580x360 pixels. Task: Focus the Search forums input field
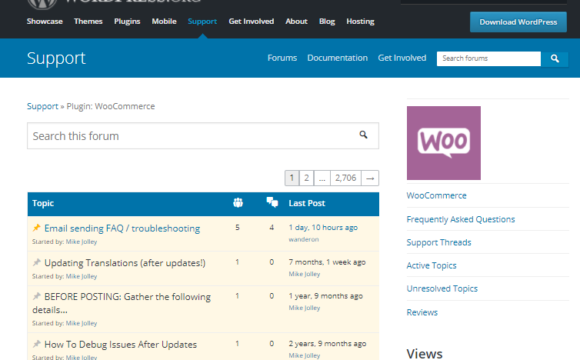coord(489,58)
